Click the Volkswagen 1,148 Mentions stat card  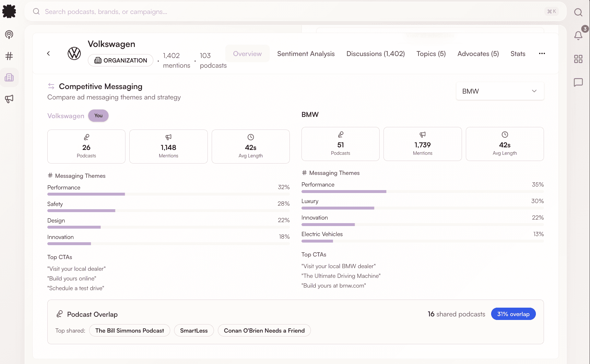[x=169, y=146]
